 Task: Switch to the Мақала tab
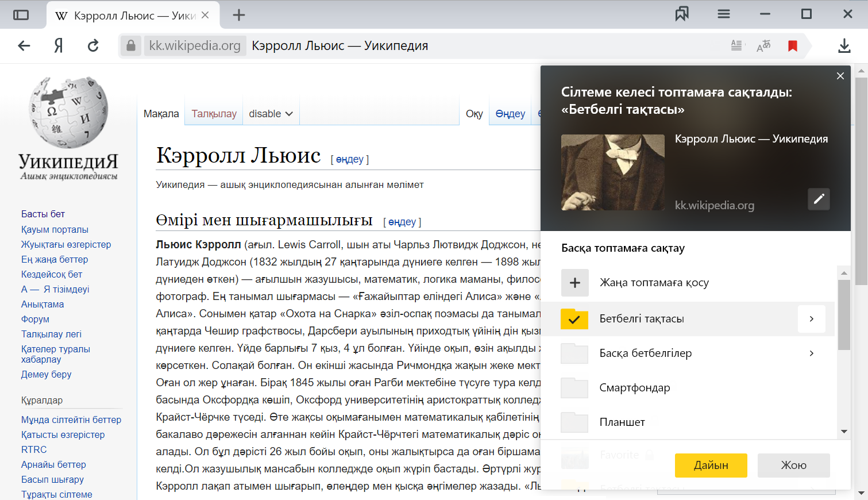click(161, 114)
